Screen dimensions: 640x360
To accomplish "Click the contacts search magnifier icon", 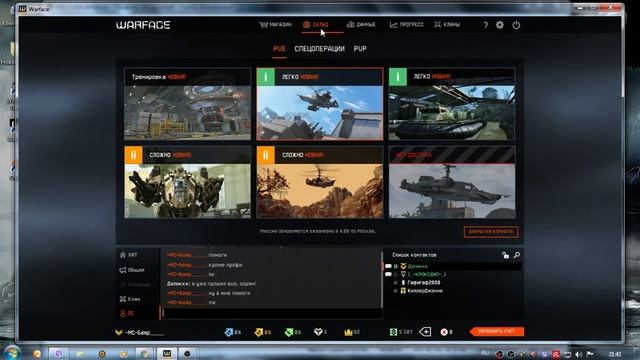I will [517, 255].
